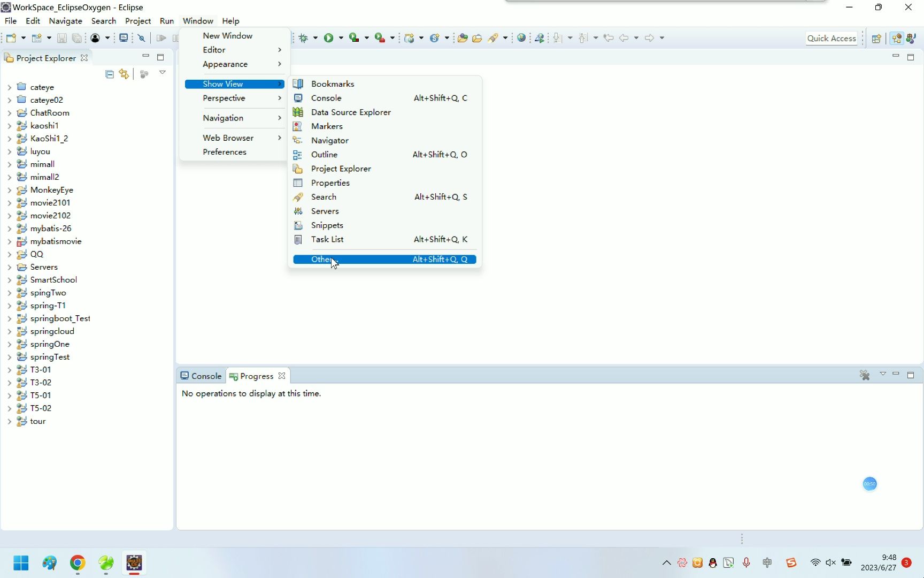Viewport: 924px width, 578px height.
Task: Open dropdown next to Run button
Action: (341, 38)
